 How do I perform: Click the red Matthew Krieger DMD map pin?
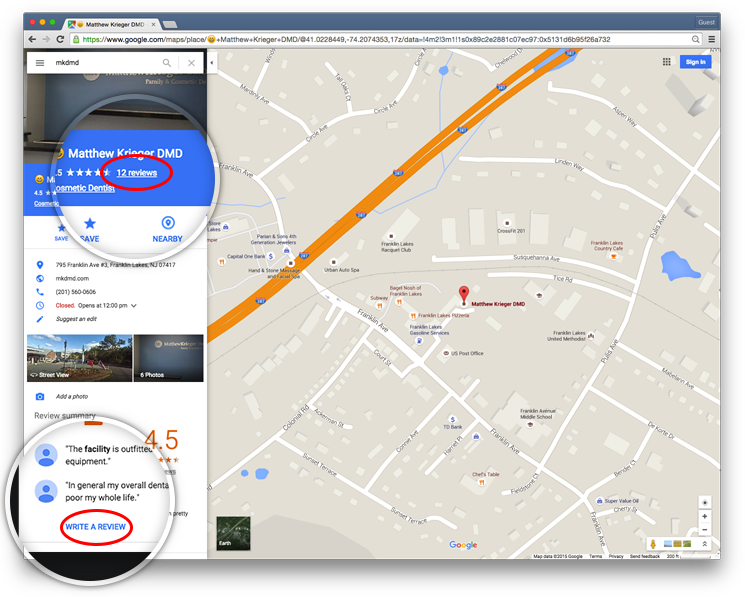click(x=463, y=295)
